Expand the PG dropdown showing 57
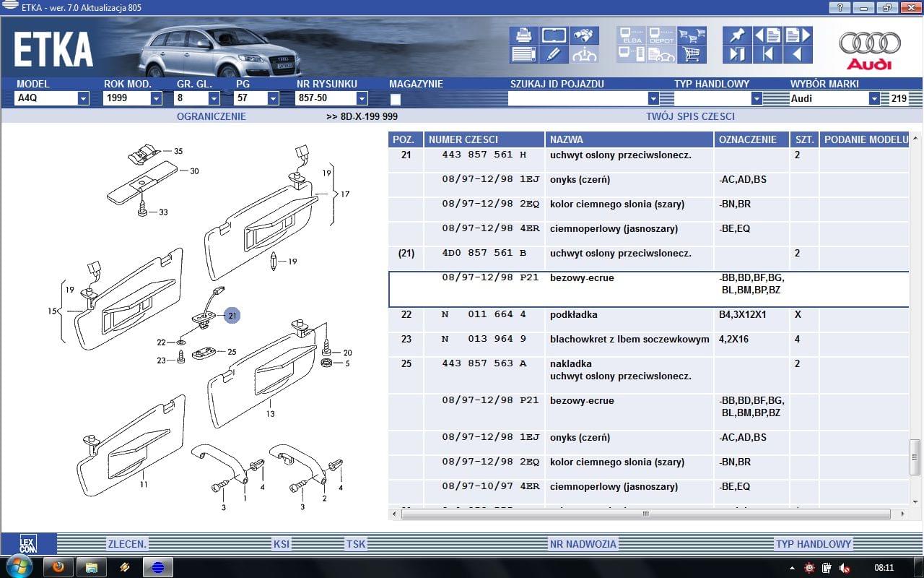Viewport: 924px width, 578px height. pos(273,98)
